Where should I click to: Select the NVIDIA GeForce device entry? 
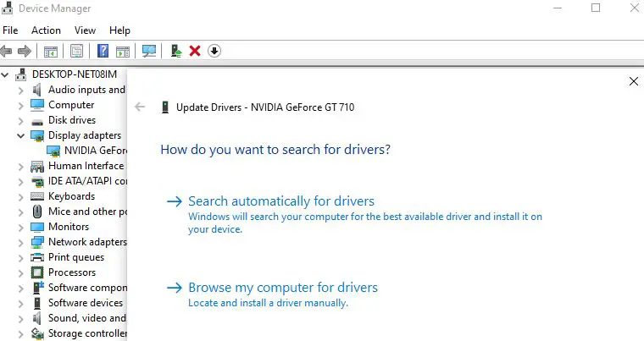pos(96,151)
